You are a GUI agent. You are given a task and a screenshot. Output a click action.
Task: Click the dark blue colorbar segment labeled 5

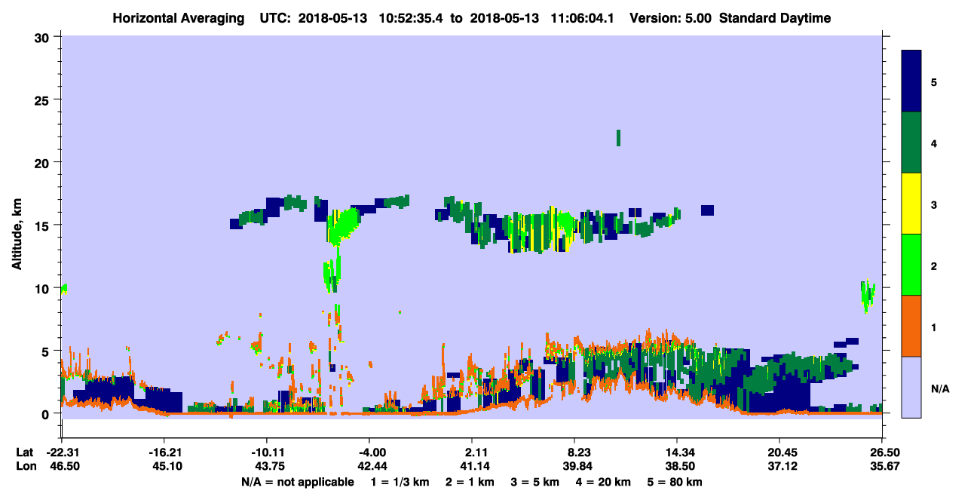[911, 81]
